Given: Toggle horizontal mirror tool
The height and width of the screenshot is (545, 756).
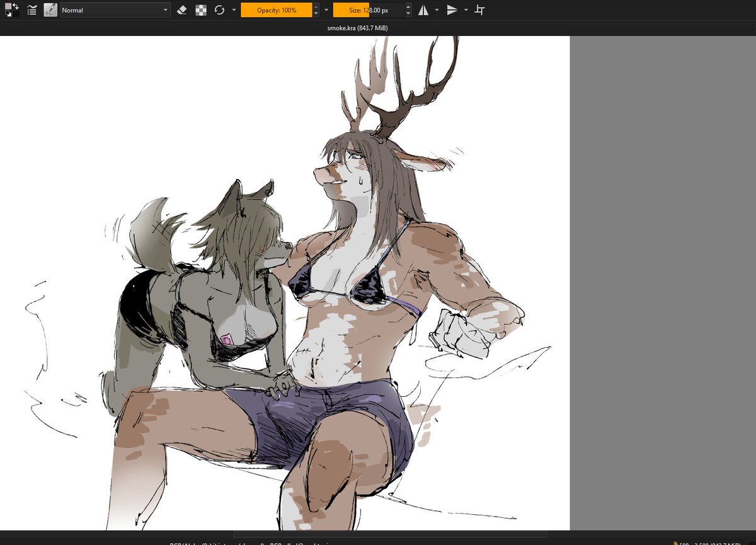Looking at the screenshot, I should [x=423, y=10].
